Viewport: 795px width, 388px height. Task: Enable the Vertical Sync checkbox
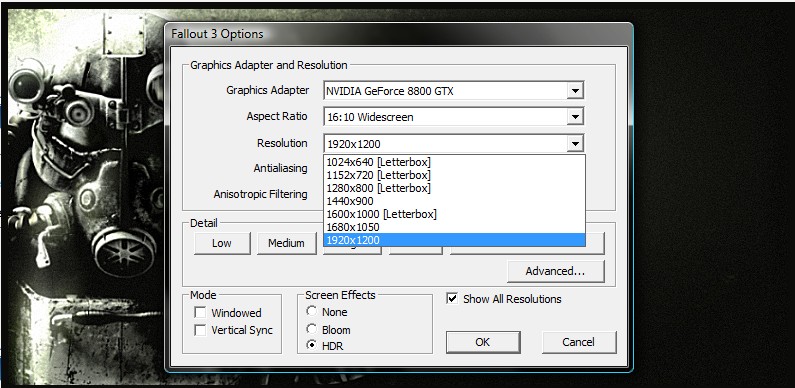[x=200, y=330]
